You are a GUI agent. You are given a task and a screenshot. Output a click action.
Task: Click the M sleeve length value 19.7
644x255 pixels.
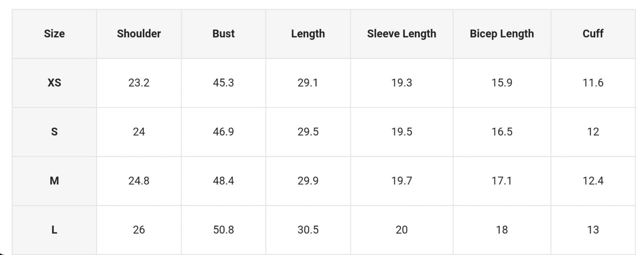click(x=402, y=181)
